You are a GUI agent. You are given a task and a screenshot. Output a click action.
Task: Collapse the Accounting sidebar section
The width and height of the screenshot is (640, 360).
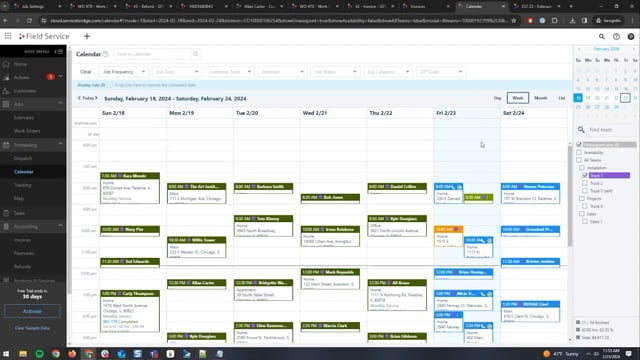(60, 226)
